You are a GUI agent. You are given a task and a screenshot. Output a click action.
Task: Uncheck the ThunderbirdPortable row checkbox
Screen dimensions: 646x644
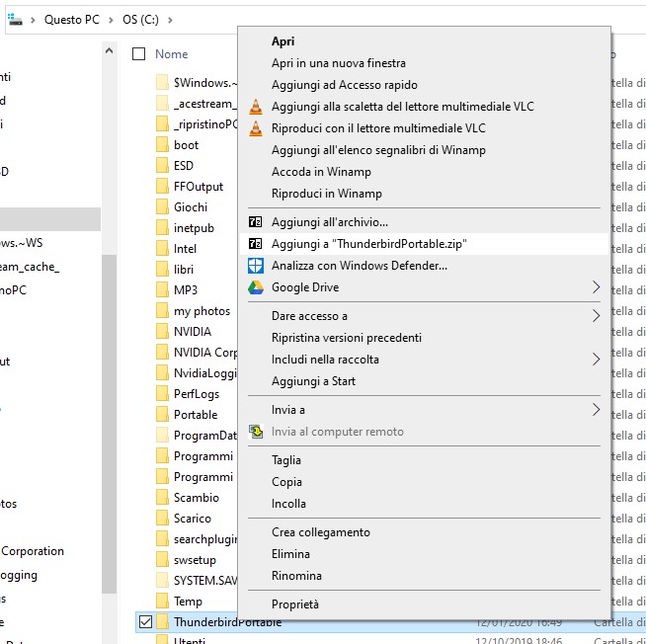[x=145, y=621]
